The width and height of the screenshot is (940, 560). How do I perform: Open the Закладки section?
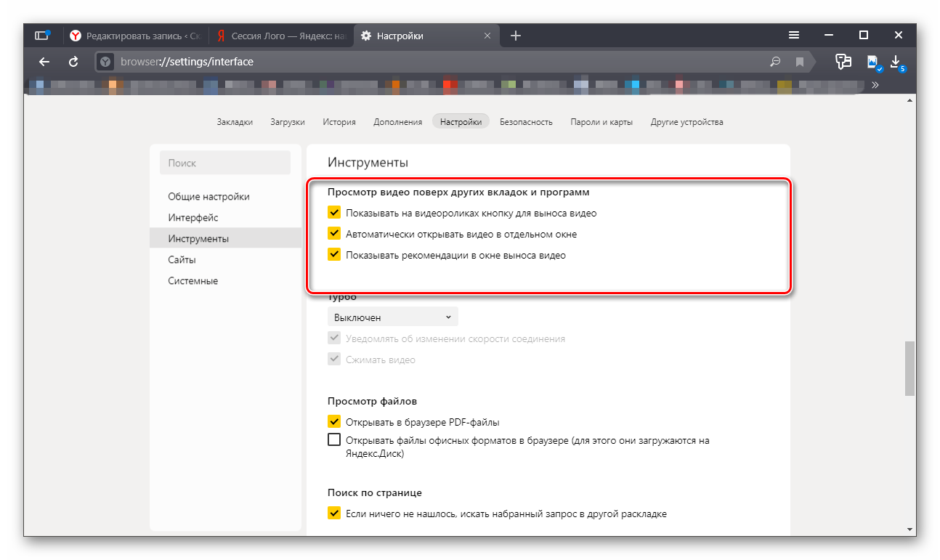point(235,122)
